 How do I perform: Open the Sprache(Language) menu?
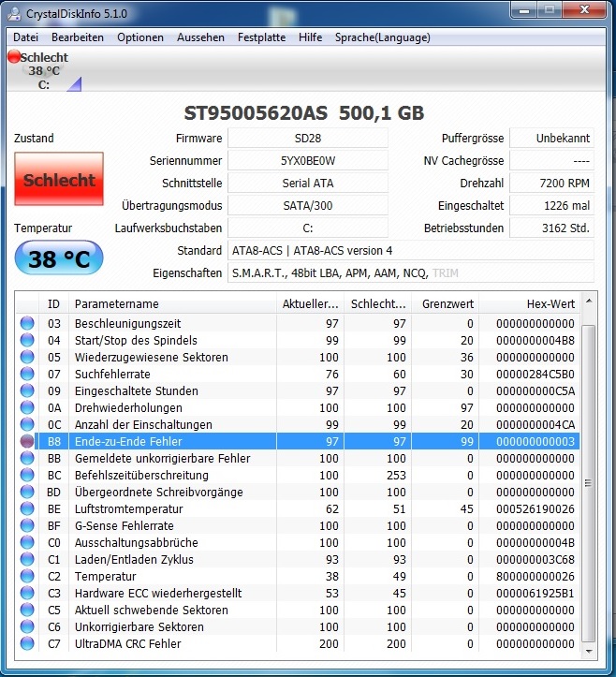[x=383, y=37]
